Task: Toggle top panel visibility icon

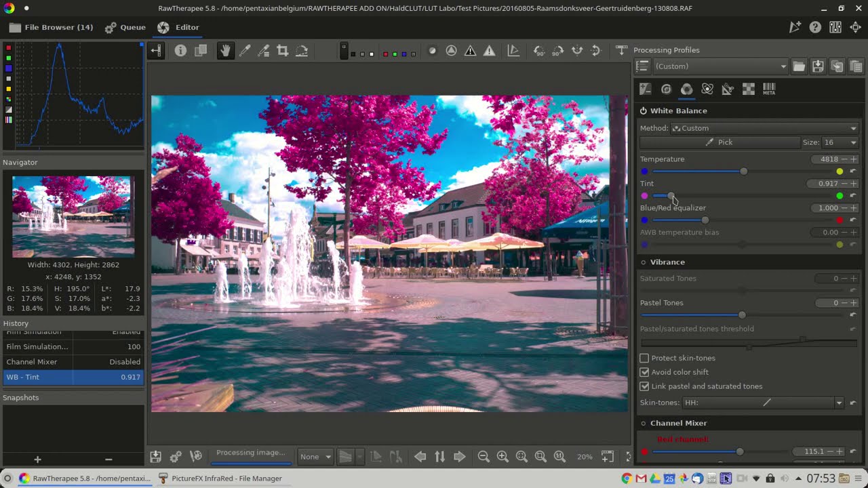Action: 621,51
